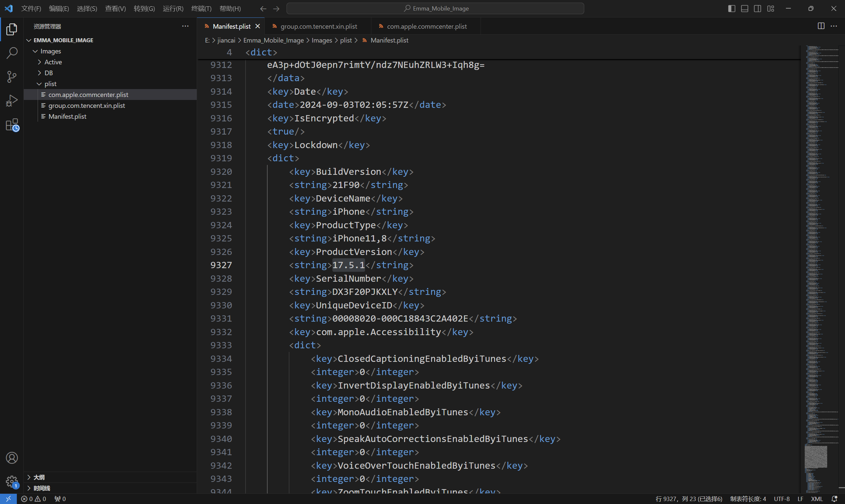Open the Manage gear icon
This screenshot has width=845, height=504.
[12, 482]
